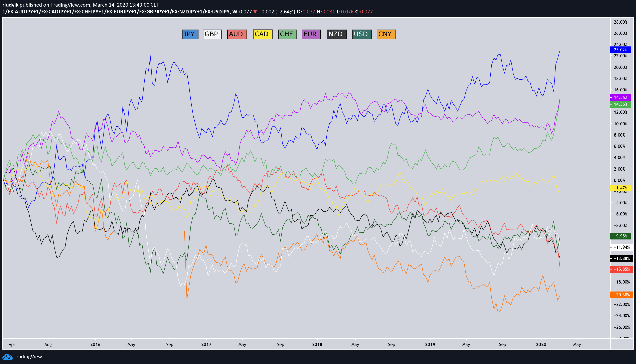This screenshot has height=364, width=636.
Task: Click the L:0.076 low value
Action: pyautogui.click(x=345, y=12)
